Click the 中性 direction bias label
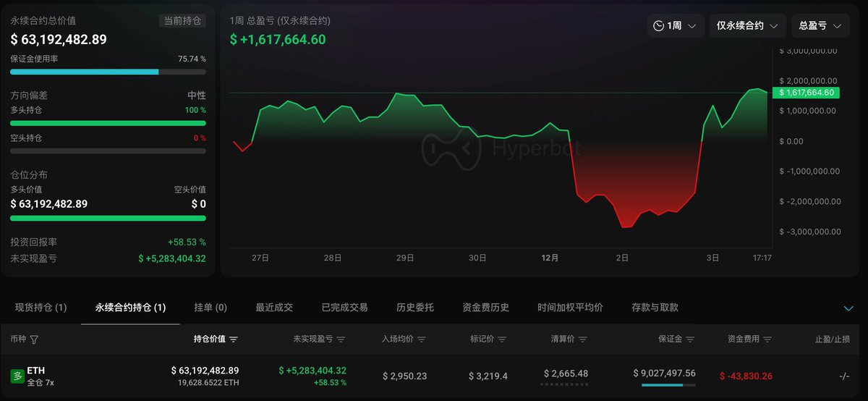 coord(197,95)
